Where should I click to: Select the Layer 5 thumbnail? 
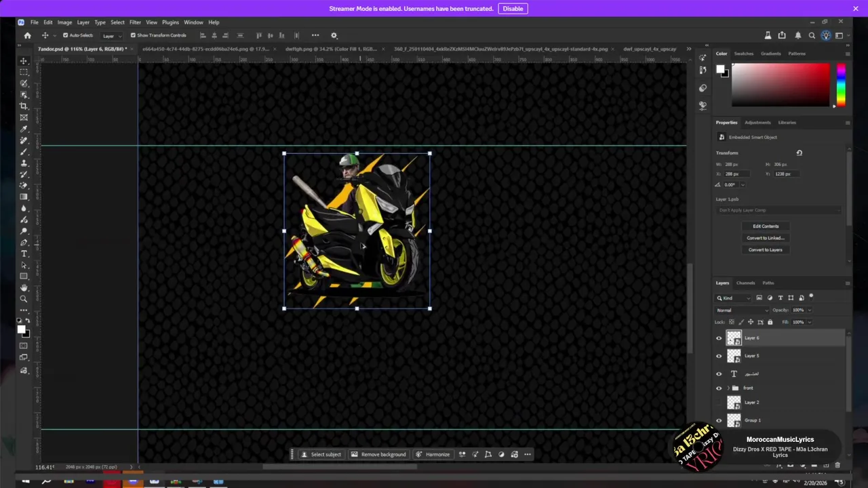click(x=734, y=356)
